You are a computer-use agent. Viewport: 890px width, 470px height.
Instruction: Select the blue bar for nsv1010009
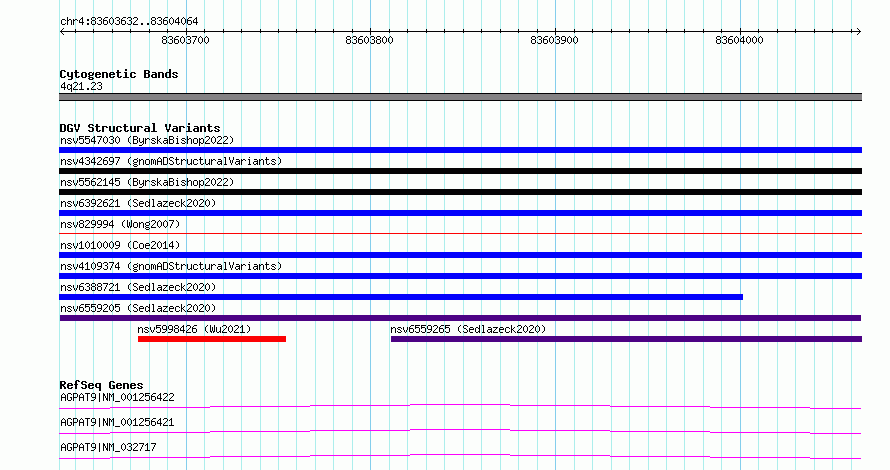coord(460,255)
